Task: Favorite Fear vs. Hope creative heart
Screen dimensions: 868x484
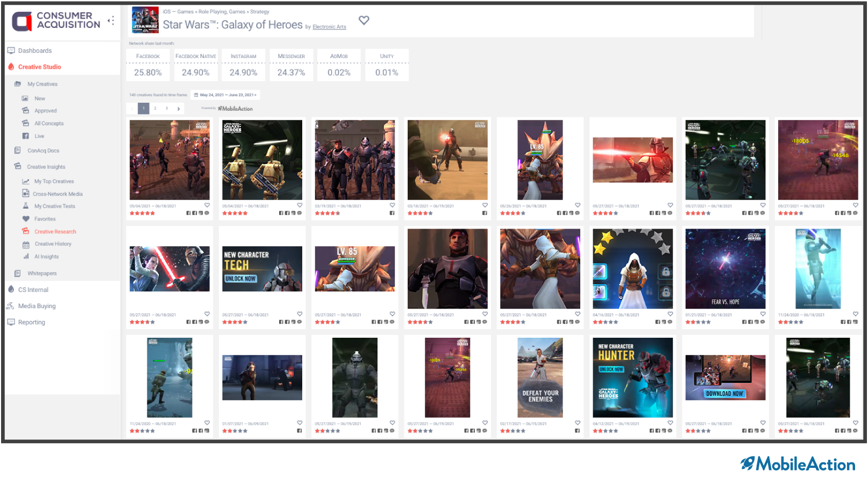Action: click(763, 314)
